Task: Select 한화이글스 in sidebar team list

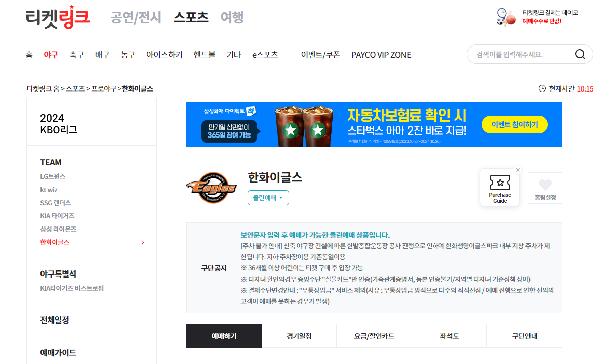Action: pos(55,242)
